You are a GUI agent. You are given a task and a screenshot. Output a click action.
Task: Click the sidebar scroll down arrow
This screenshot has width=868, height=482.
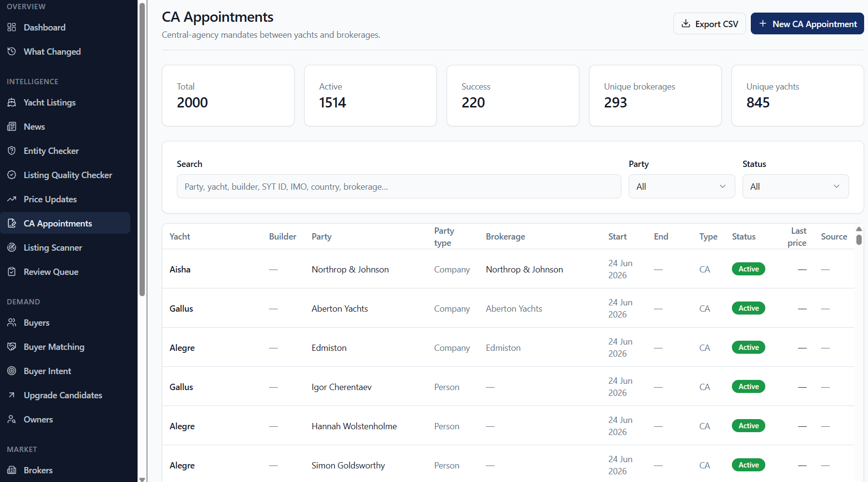(142, 479)
